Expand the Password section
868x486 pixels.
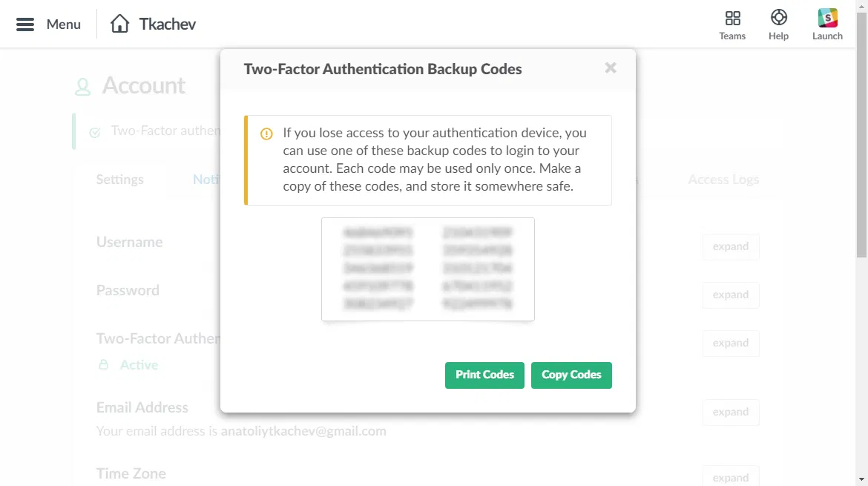point(730,295)
